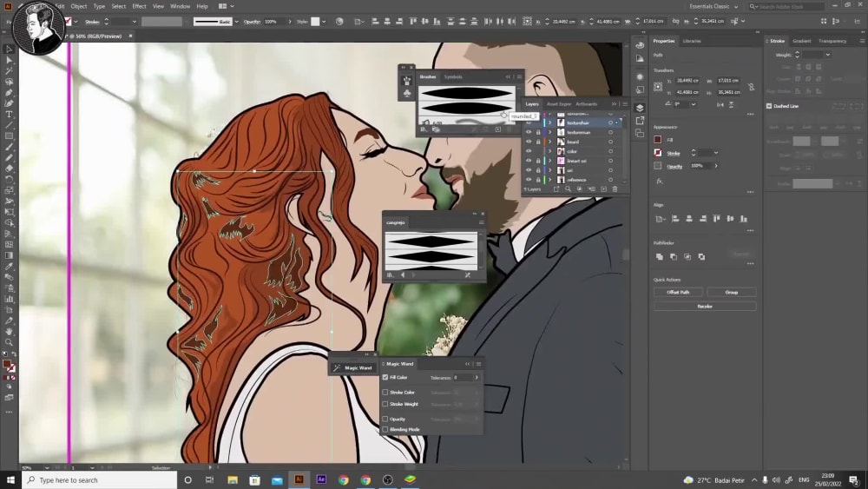
Task: Uncheck the Fill Color checkbox
Action: pyautogui.click(x=385, y=377)
